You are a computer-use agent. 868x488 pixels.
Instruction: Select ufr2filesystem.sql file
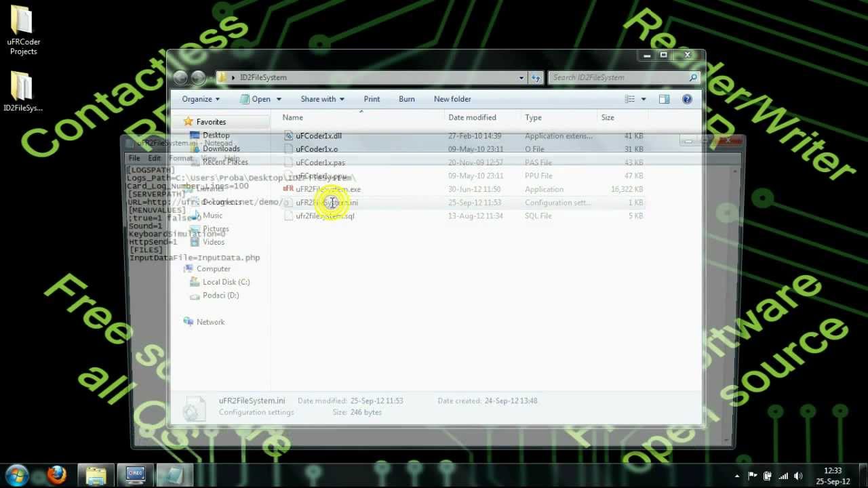point(325,216)
